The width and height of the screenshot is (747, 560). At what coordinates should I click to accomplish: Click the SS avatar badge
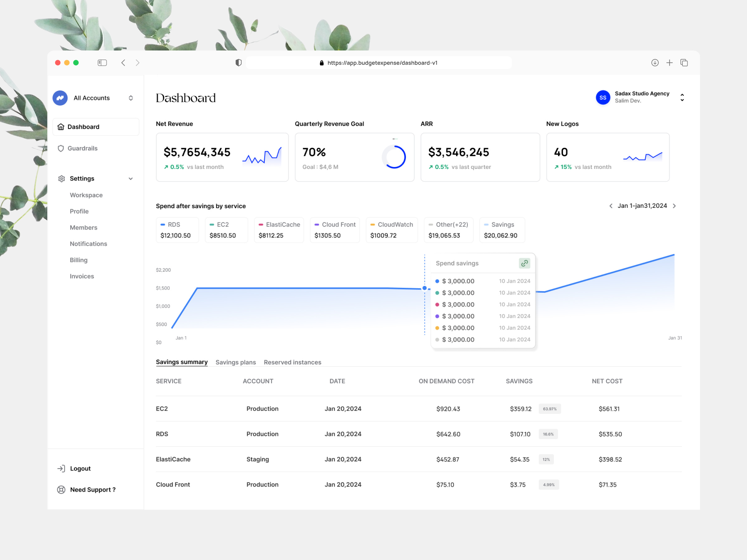[603, 98]
